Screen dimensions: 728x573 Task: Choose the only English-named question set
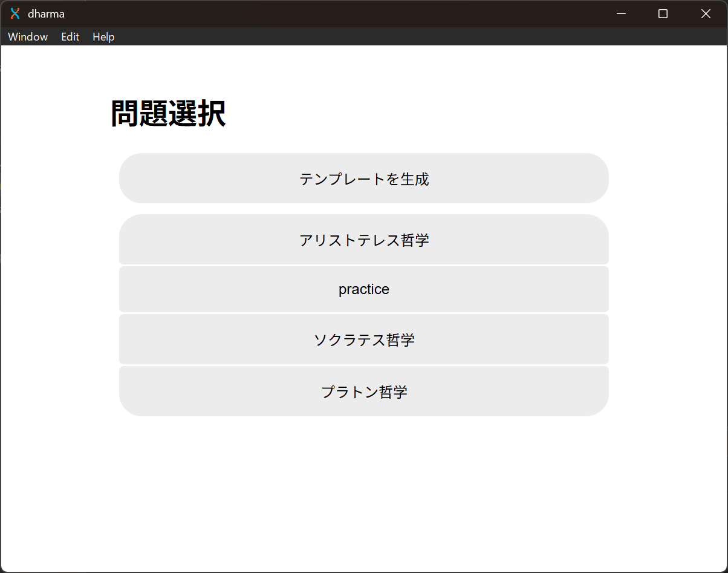click(363, 289)
